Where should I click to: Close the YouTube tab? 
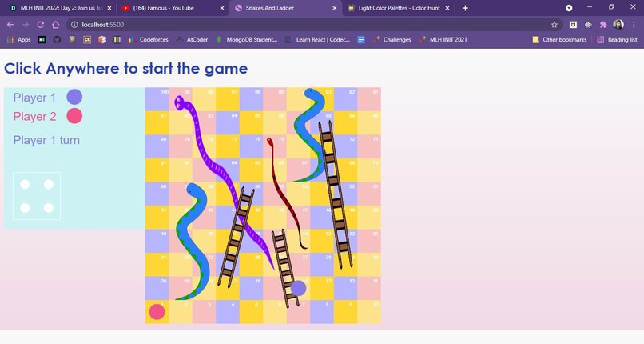pyautogui.click(x=222, y=8)
